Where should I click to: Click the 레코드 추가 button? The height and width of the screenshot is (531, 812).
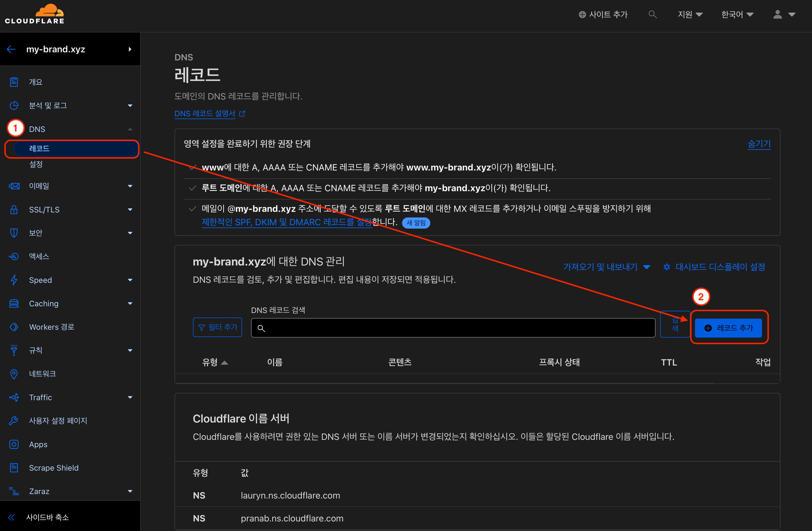tap(728, 328)
